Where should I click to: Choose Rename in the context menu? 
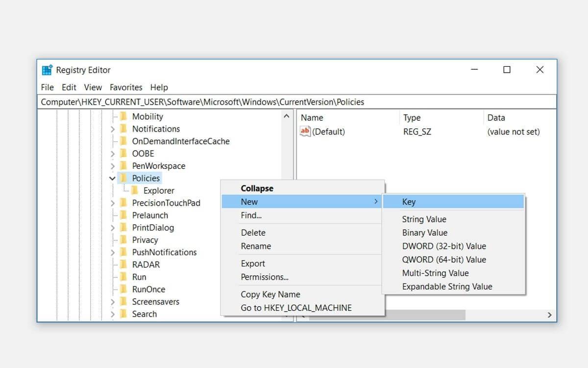click(302, 246)
